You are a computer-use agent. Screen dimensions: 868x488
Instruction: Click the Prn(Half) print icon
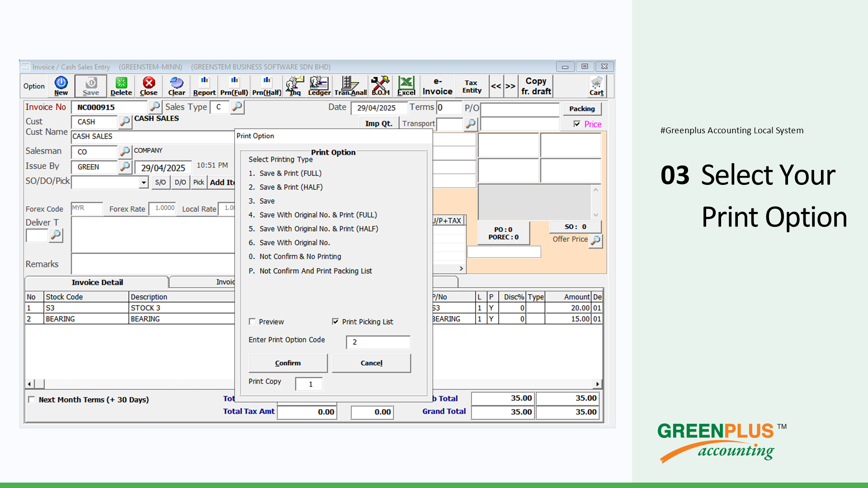point(267,86)
